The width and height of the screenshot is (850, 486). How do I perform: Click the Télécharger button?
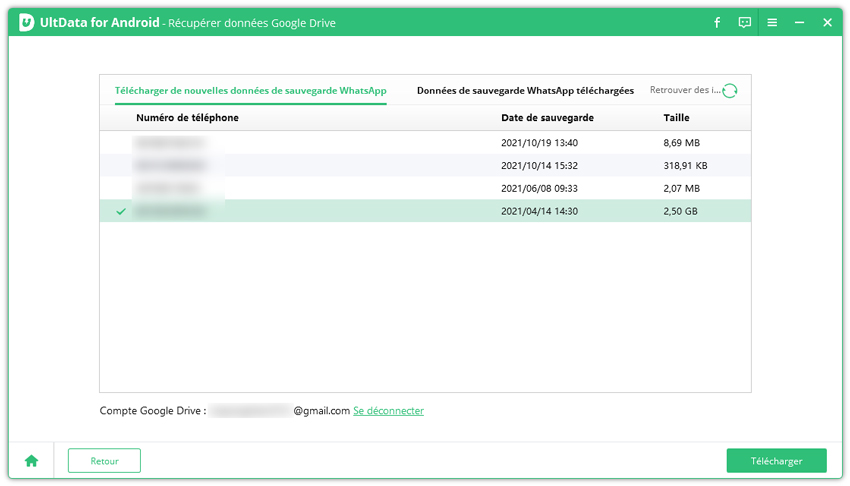[x=776, y=461]
